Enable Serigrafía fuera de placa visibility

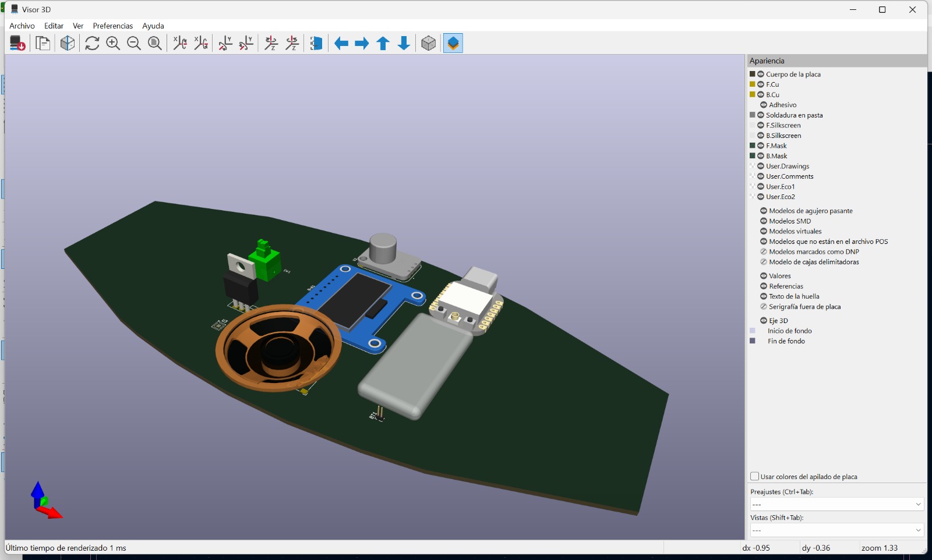[x=764, y=307]
